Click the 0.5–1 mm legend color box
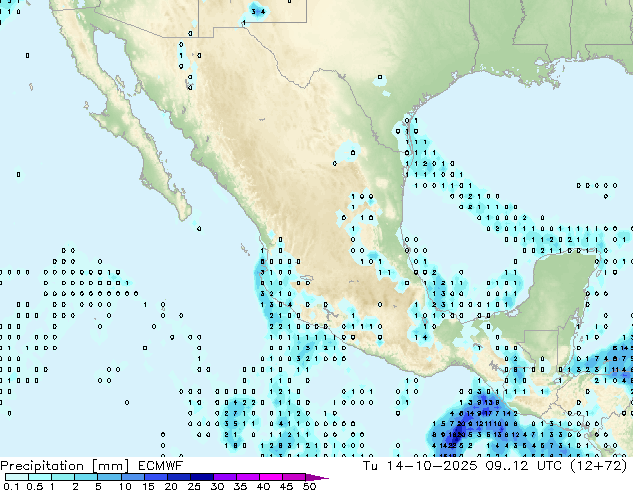634x490 pixels. [x=40, y=477]
